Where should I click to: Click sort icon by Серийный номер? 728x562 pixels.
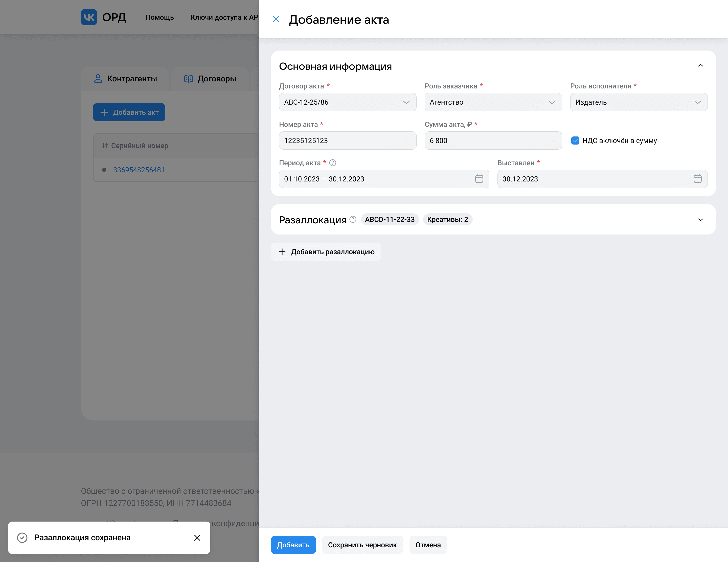tap(105, 146)
